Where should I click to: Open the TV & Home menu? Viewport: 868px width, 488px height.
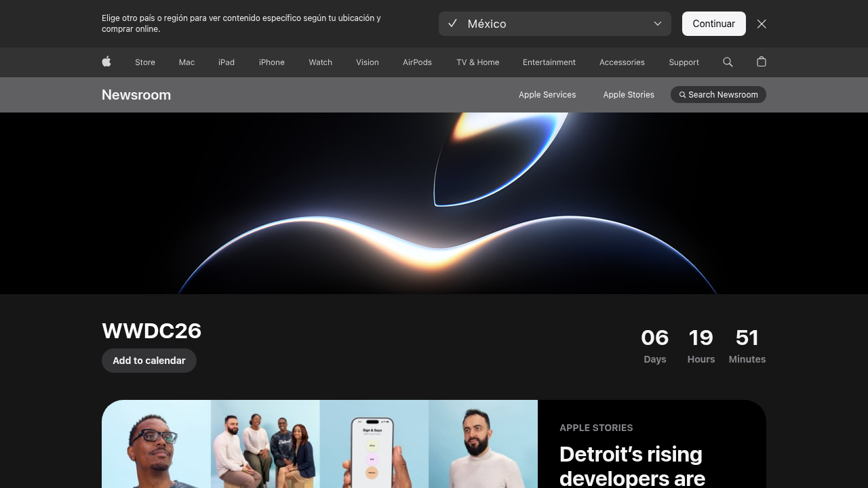coord(478,62)
